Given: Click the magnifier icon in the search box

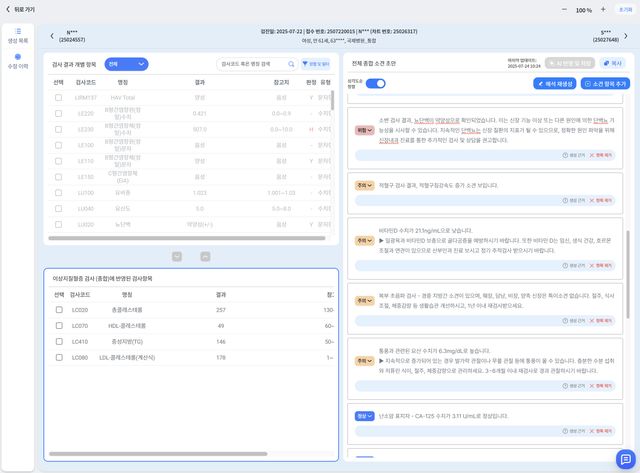Looking at the screenshot, I should 291,64.
